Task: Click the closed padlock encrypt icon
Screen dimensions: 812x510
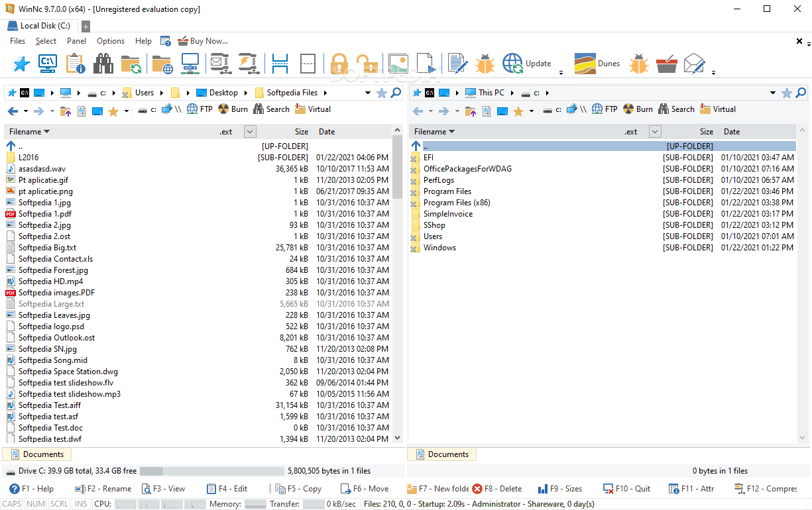Action: pyautogui.click(x=339, y=64)
